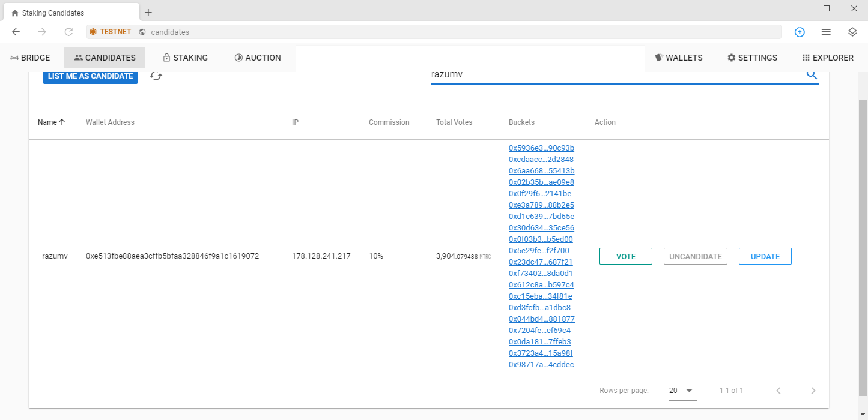Open bucket link 0x0f29f6…2141be

pyautogui.click(x=540, y=194)
